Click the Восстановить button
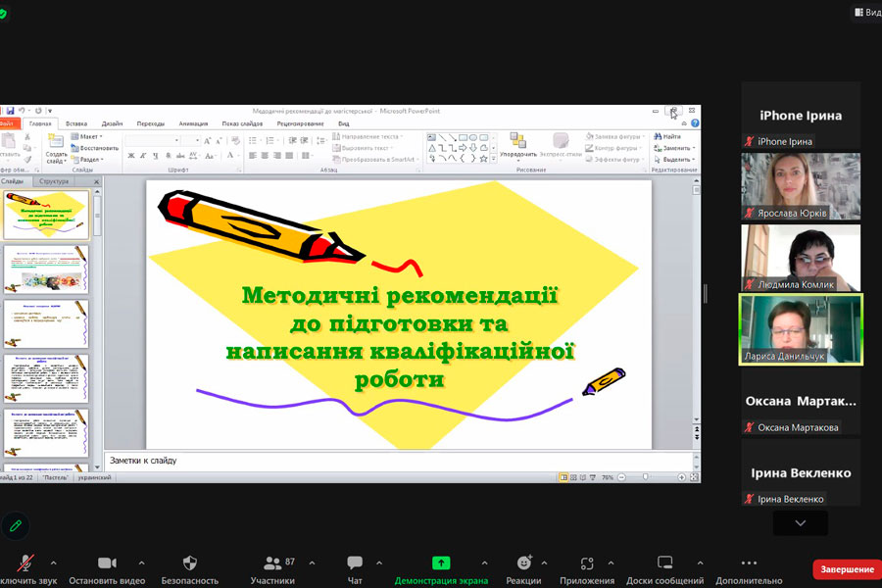The image size is (882, 588). pyautogui.click(x=94, y=148)
